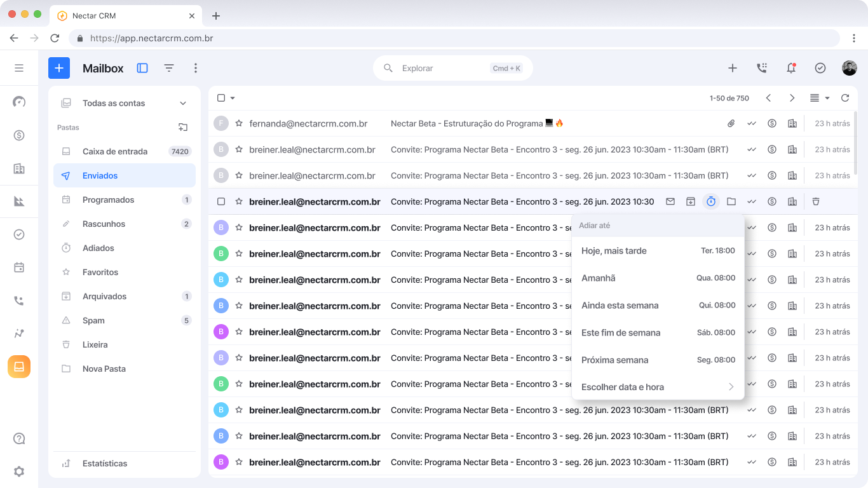The width and height of the screenshot is (868, 488).
Task: Open the automation flow sidebar icon
Action: pyautogui.click(x=19, y=334)
